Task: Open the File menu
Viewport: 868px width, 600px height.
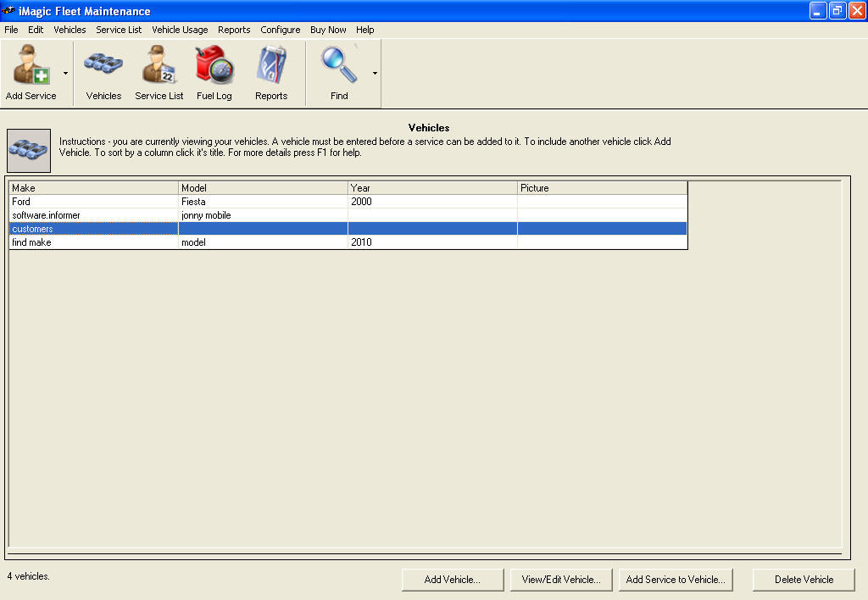Action: click(11, 30)
